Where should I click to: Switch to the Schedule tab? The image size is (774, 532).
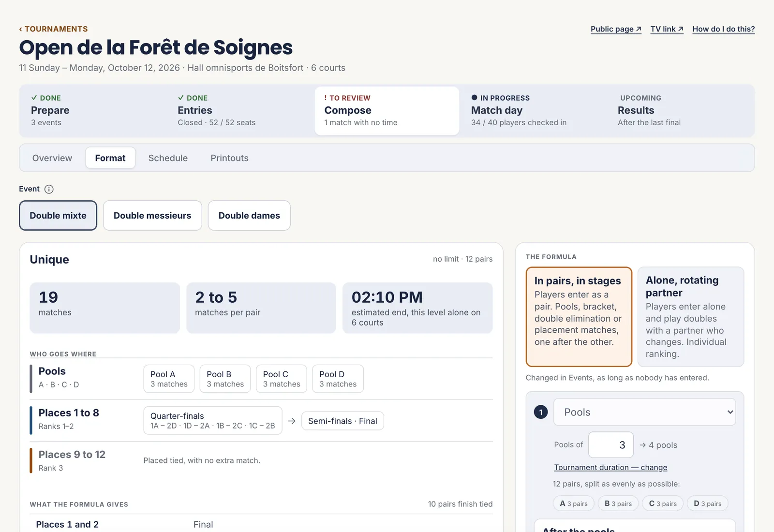coord(168,158)
